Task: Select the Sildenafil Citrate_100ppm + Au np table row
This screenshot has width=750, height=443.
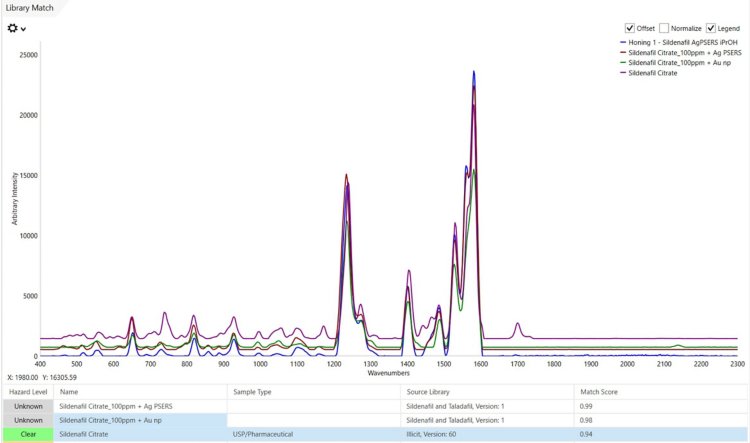Action: point(376,420)
